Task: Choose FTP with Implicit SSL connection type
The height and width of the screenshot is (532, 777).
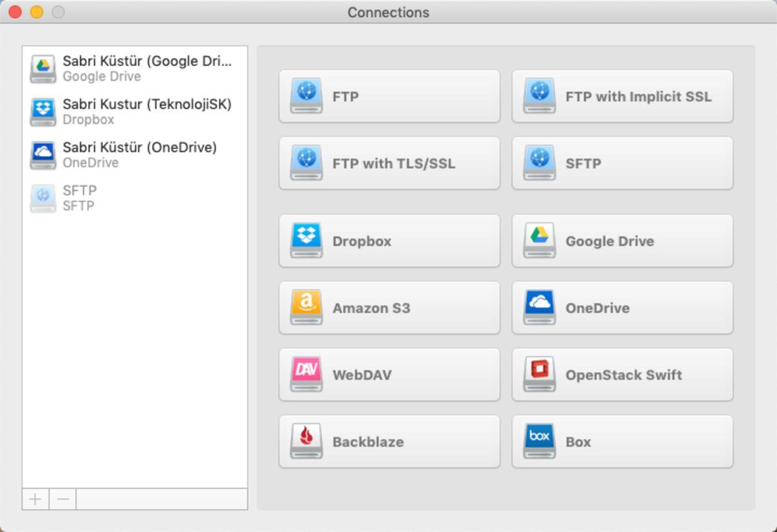Action: [622, 96]
